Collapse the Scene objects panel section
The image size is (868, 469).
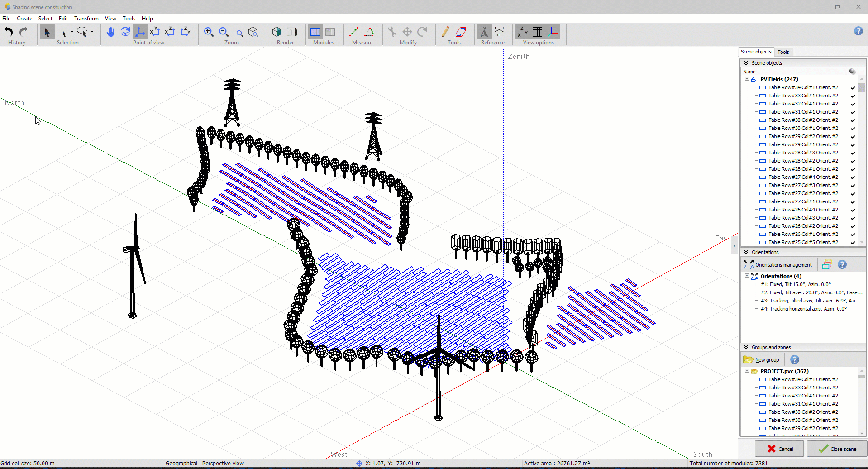pos(746,63)
